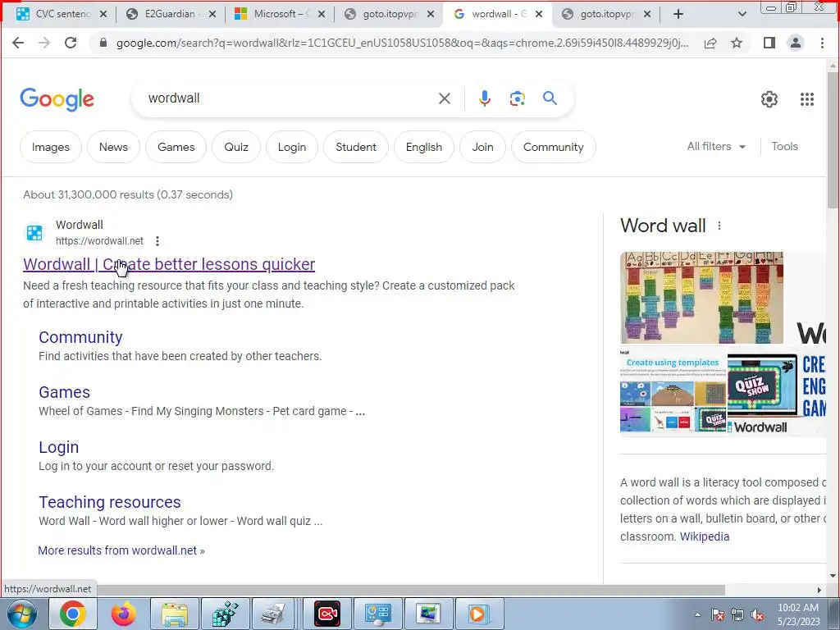Screen dimensions: 840x630
Task: Share this page from the address bar
Action: tap(710, 43)
